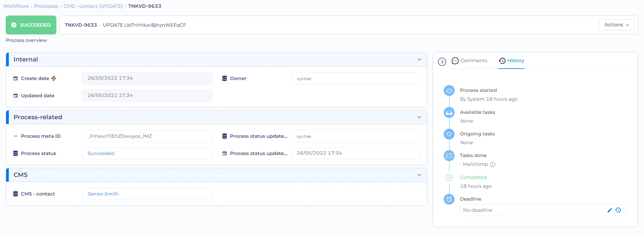Image resolution: width=644 pixels, height=234 pixels.
Task: Click the Updated date field
Action: pos(147,96)
